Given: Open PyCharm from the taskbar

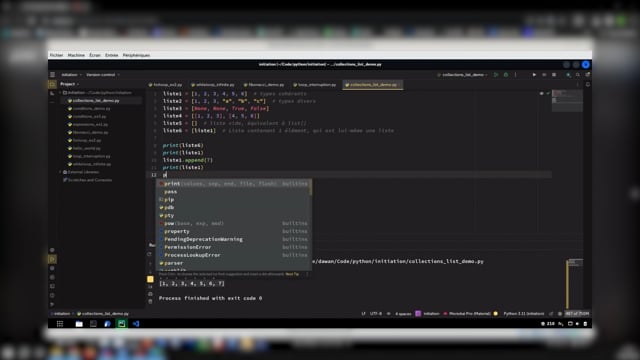Looking at the screenshot, I should [x=122, y=324].
